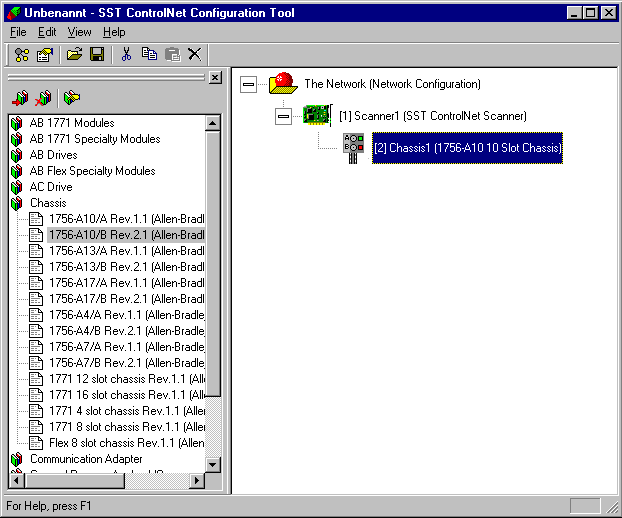Select 1756-A4/A Rev.1.1 chassis entry
622x518 pixels.
pos(127,315)
